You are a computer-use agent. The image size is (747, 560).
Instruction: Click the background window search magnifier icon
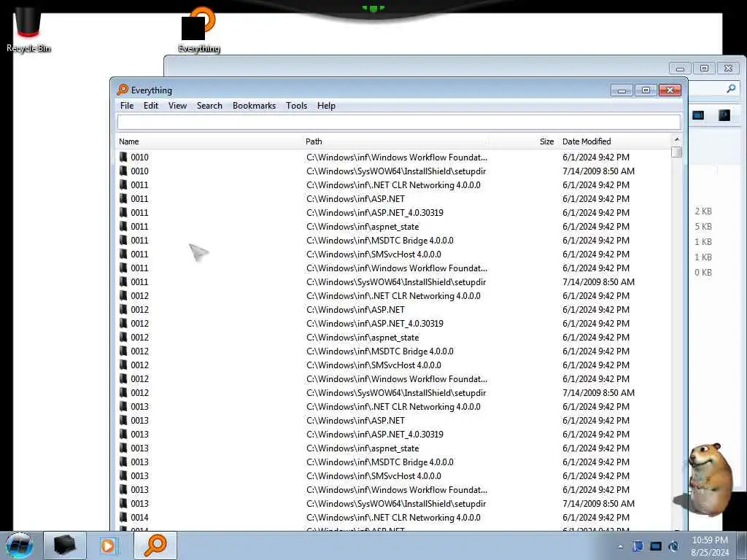[731, 88]
